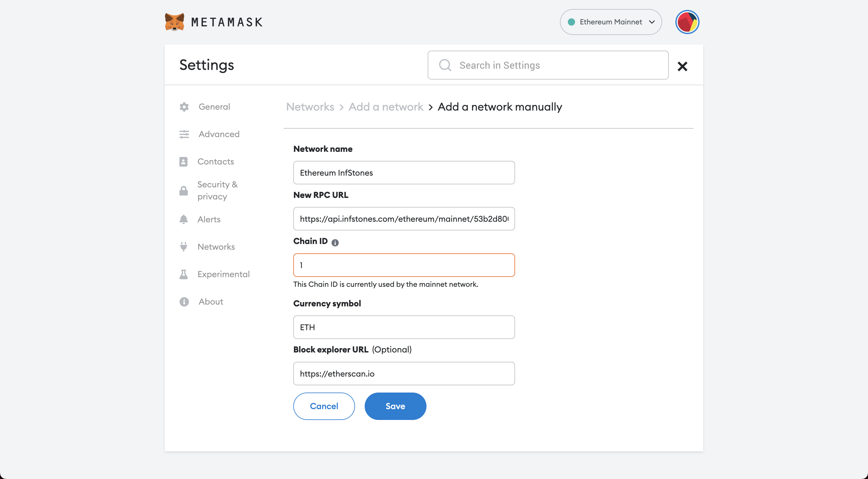This screenshot has width=868, height=479.
Task: Save the new network
Action: pyautogui.click(x=395, y=406)
